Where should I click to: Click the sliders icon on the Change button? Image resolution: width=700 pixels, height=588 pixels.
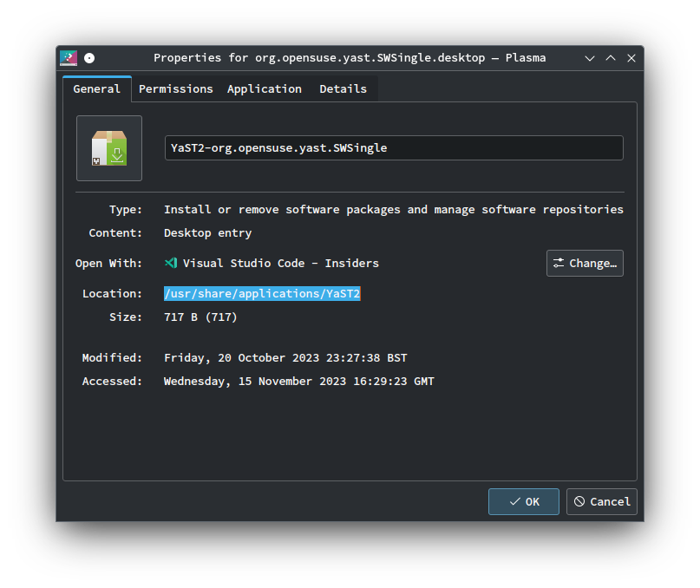(x=559, y=263)
